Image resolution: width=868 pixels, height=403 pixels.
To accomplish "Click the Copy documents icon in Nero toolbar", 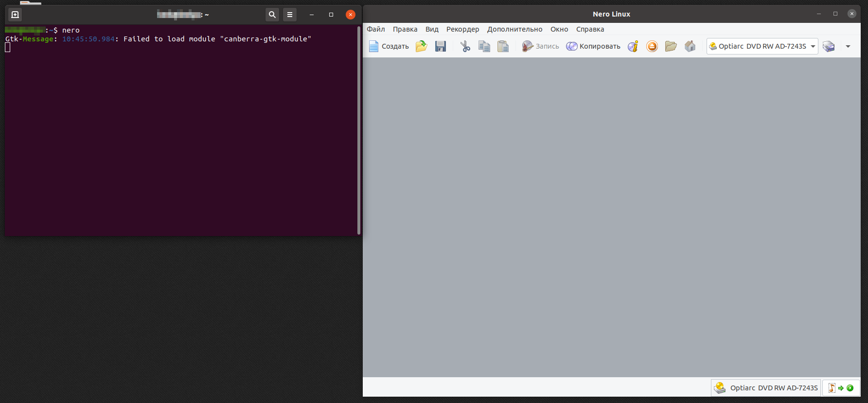I will coord(484,46).
